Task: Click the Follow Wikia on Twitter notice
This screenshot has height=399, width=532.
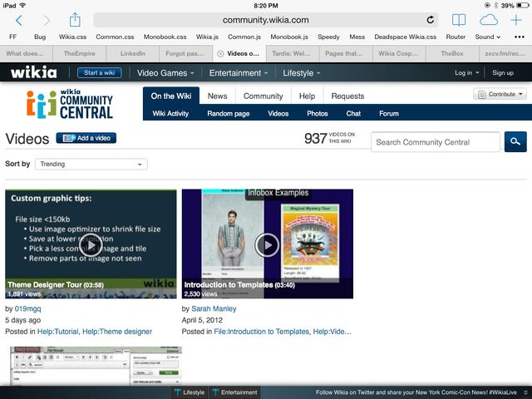Action: click(x=416, y=392)
